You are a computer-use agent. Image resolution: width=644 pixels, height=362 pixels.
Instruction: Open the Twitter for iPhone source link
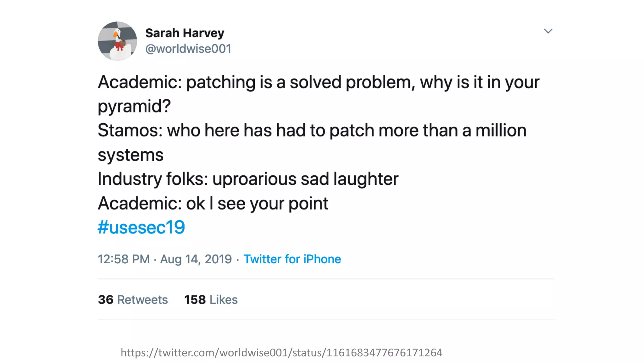tap(292, 259)
